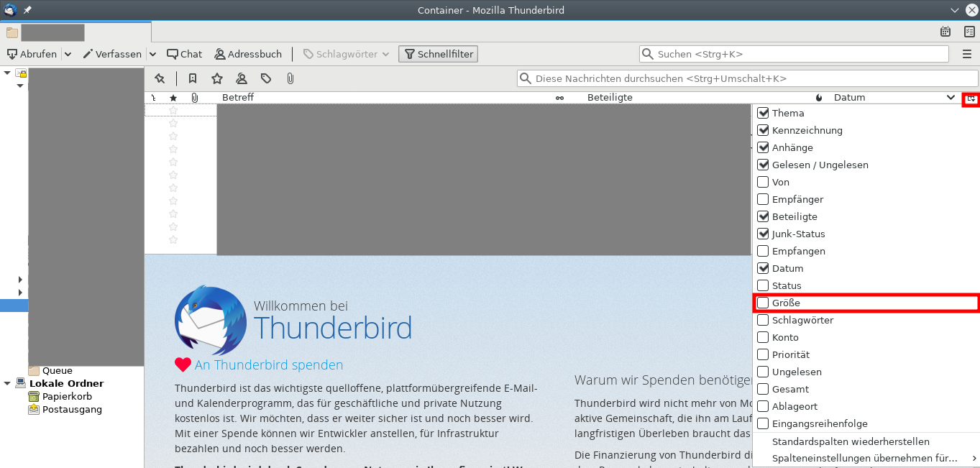This screenshot has width=980, height=468.
Task: Uncheck Gelesen / Ungelesen column option
Action: click(866, 165)
